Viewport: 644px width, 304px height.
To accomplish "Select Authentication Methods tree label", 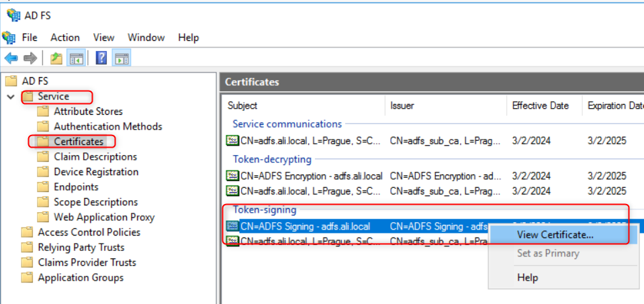I will pyautogui.click(x=108, y=127).
